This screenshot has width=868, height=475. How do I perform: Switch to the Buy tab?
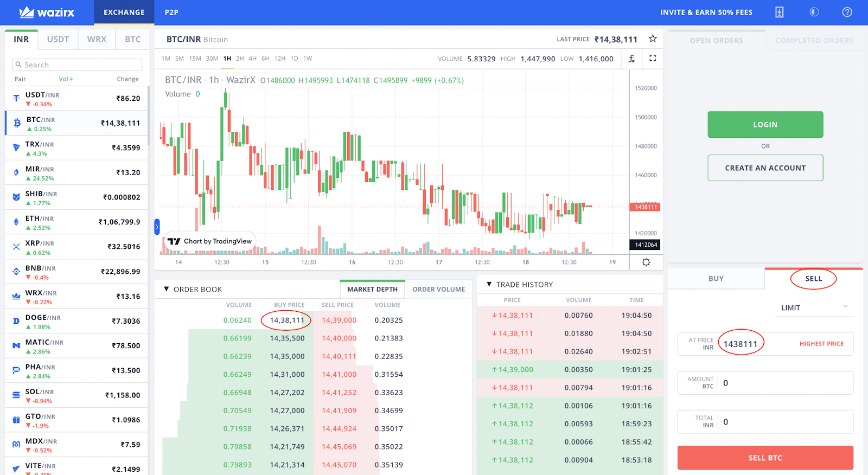click(716, 279)
